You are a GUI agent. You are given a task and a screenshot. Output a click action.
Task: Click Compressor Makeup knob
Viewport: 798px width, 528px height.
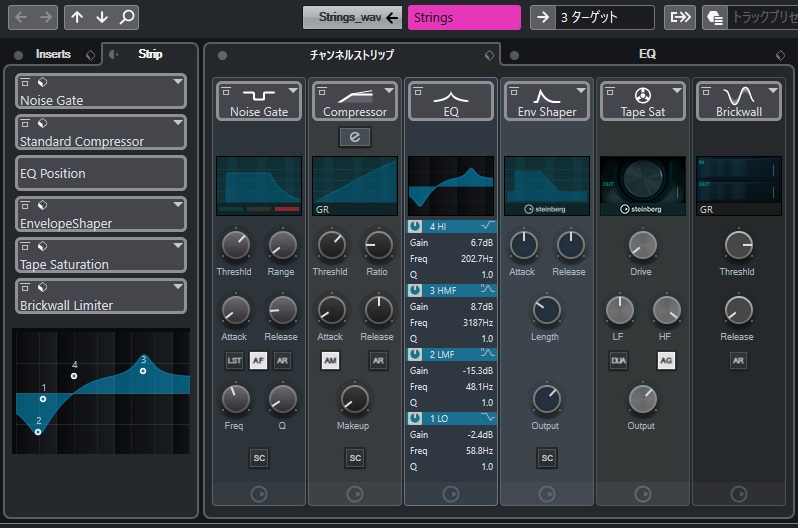(354, 399)
